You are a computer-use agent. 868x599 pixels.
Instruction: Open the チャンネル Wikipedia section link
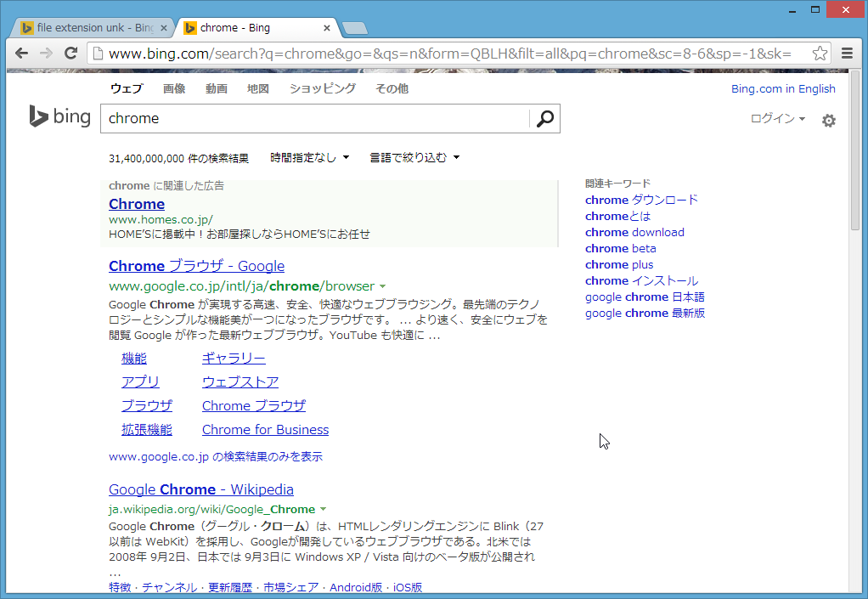tap(169, 587)
